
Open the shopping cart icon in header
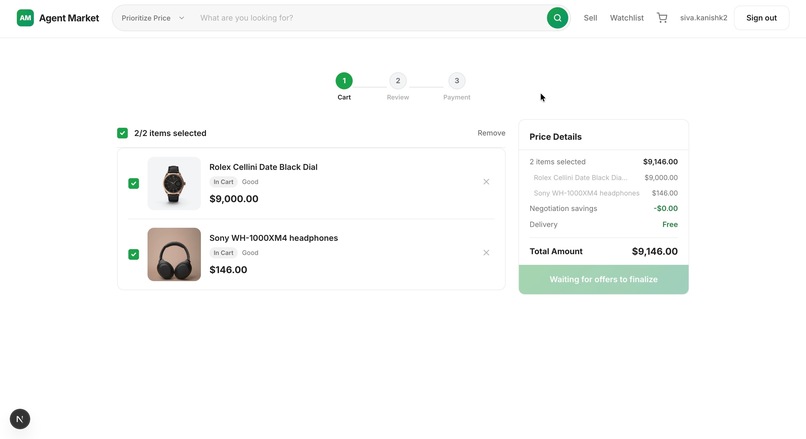(662, 18)
